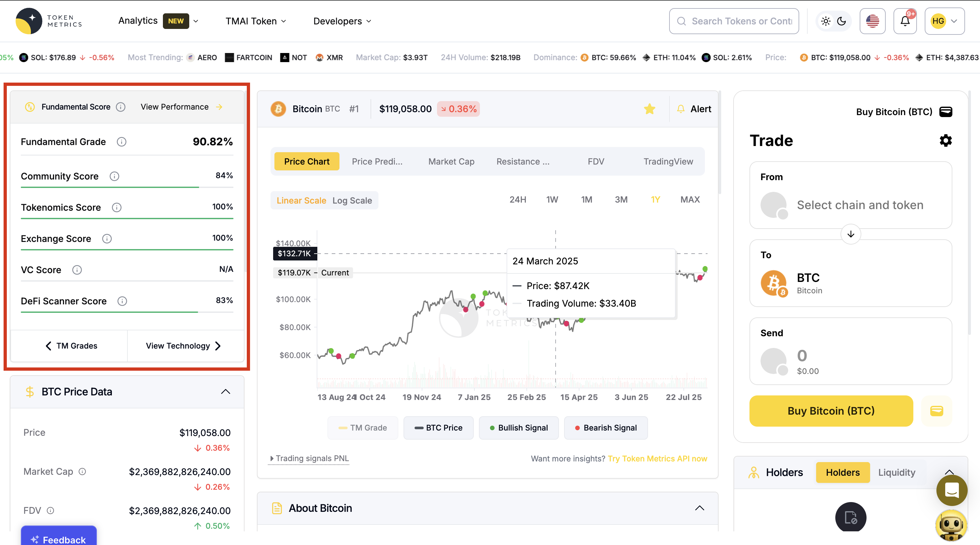This screenshot has height=545, width=980.
Task: Click Market Cap info icon
Action: click(x=82, y=472)
